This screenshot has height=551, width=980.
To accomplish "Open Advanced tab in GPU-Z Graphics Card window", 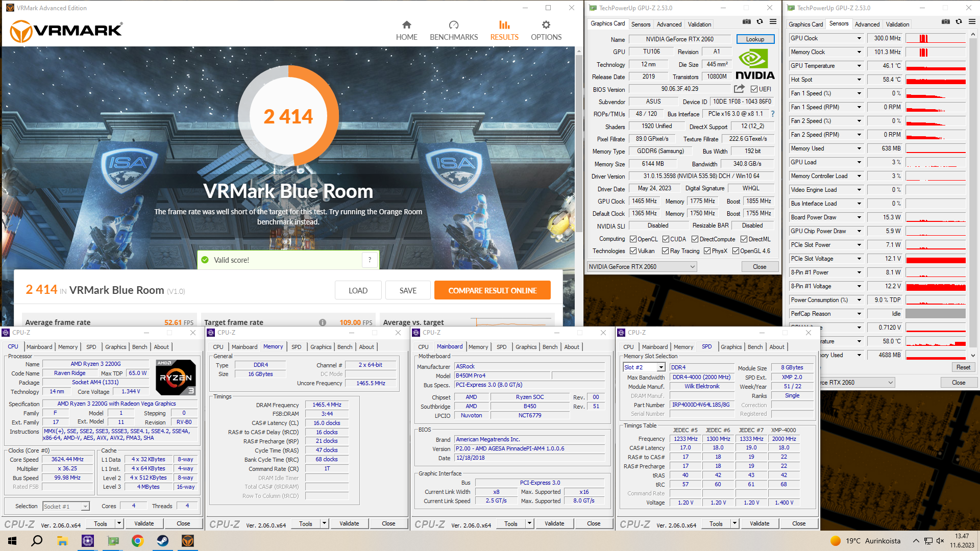I will (x=669, y=24).
